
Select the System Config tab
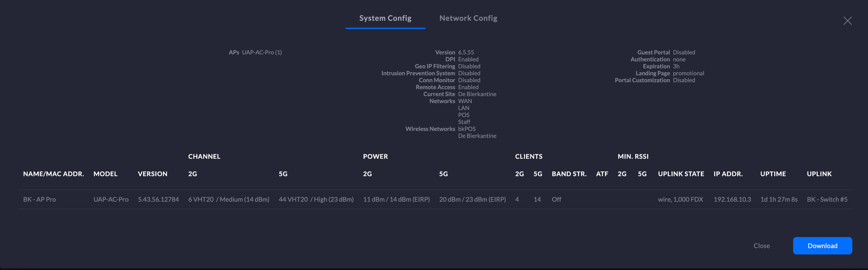point(385,18)
